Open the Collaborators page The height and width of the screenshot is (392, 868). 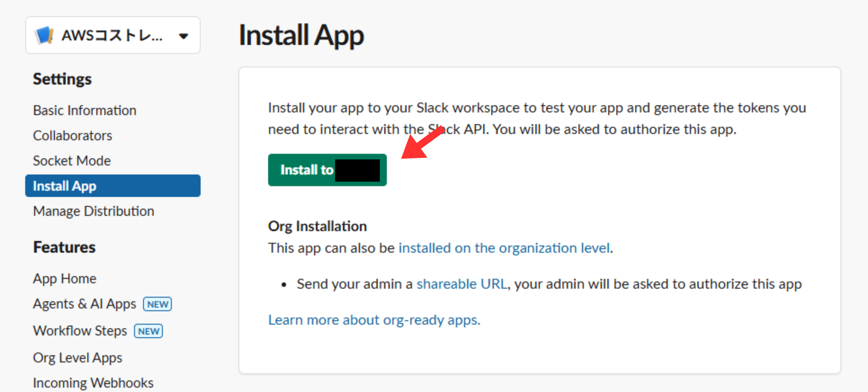point(72,135)
